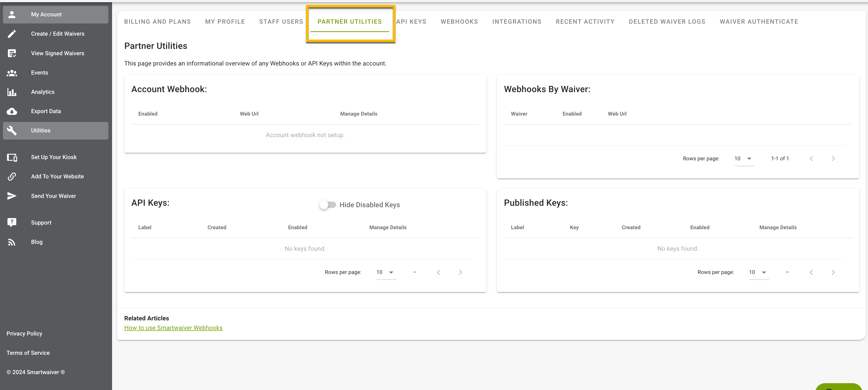Click the Create / Edit Waivers pencil icon
The image size is (868, 390).
[12, 34]
